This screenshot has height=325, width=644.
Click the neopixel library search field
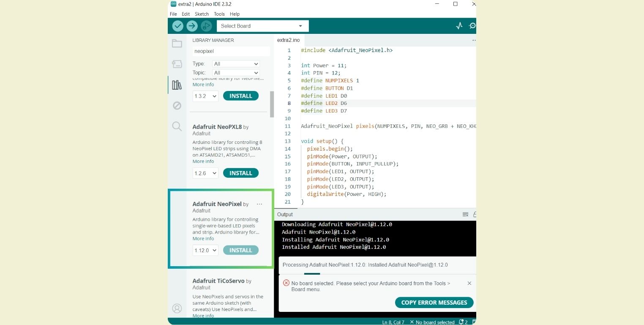pyautogui.click(x=231, y=51)
